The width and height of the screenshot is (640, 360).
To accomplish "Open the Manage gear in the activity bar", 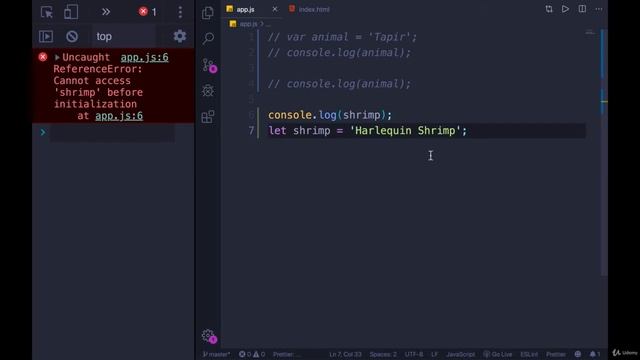I will 209,336.
